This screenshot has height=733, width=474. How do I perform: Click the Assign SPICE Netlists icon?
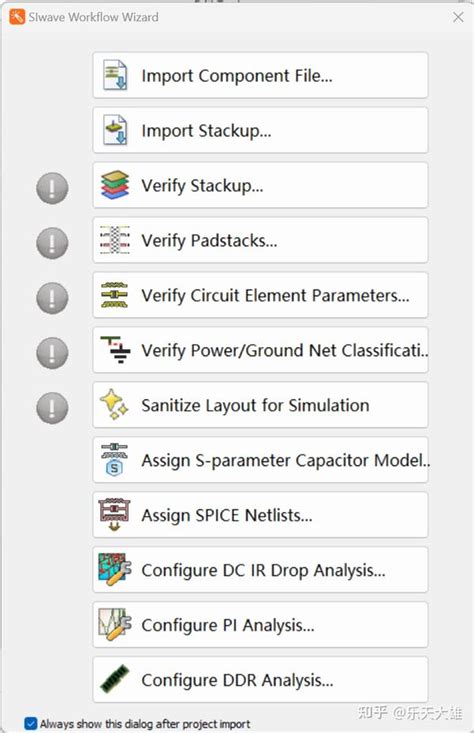coord(115,514)
